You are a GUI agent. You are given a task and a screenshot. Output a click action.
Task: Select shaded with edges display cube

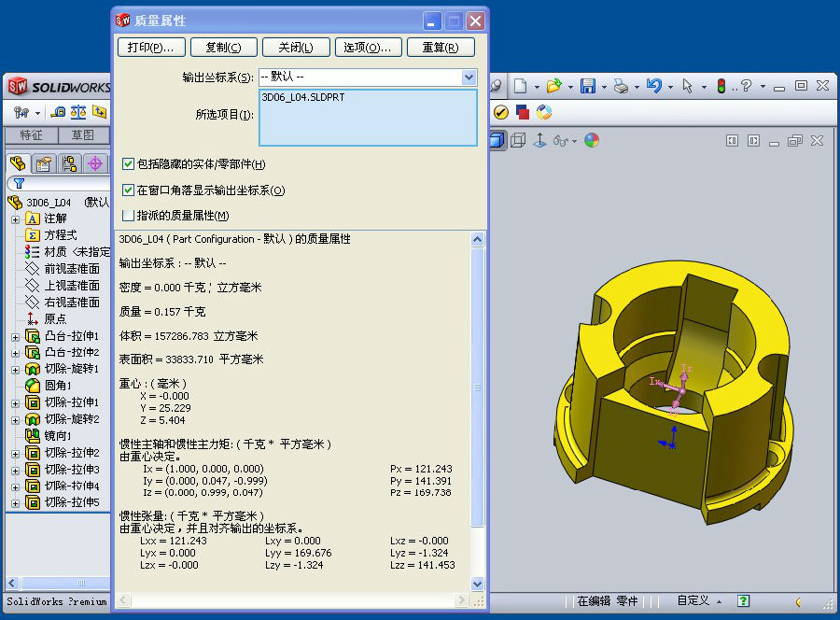(497, 140)
